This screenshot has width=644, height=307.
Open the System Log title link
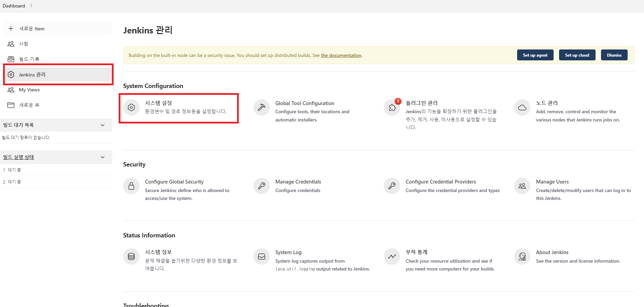288,252
